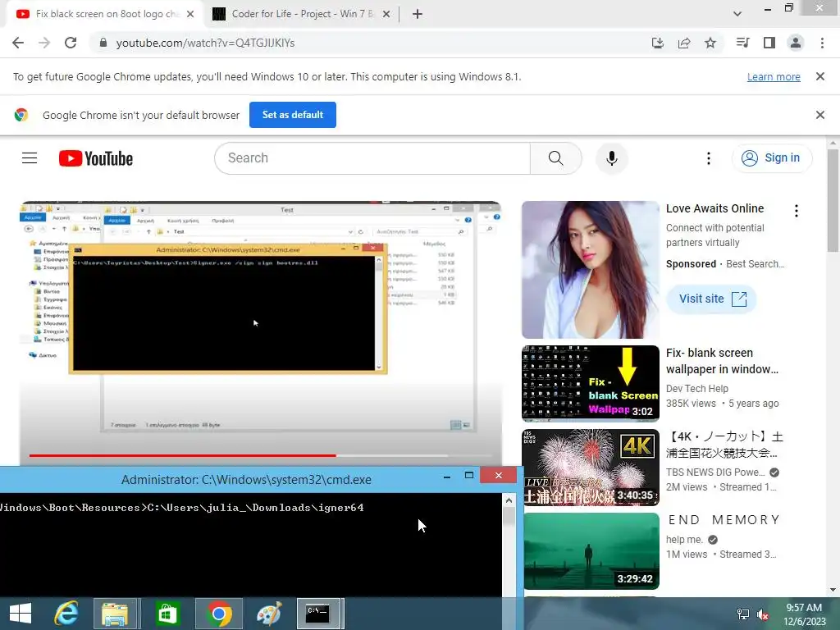Open the 'Dev Tech Help' channel name
The width and height of the screenshot is (840, 630).
coord(697,388)
